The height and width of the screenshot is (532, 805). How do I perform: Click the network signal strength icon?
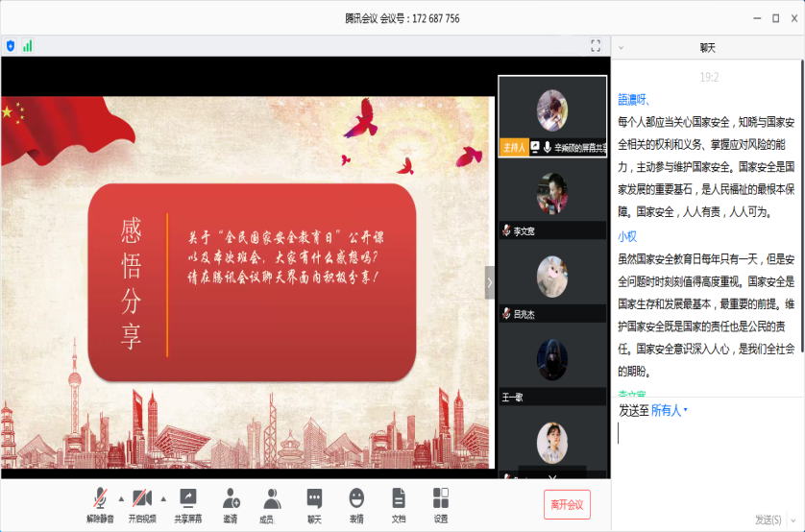click(x=28, y=45)
